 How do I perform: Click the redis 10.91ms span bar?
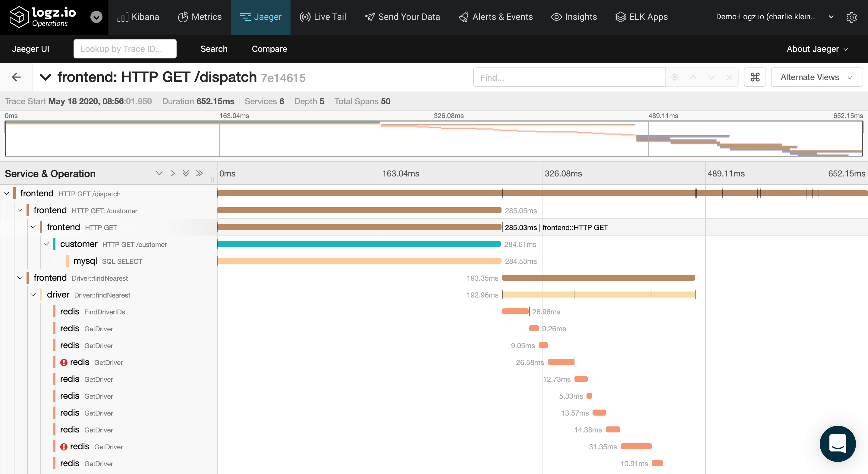click(657, 463)
